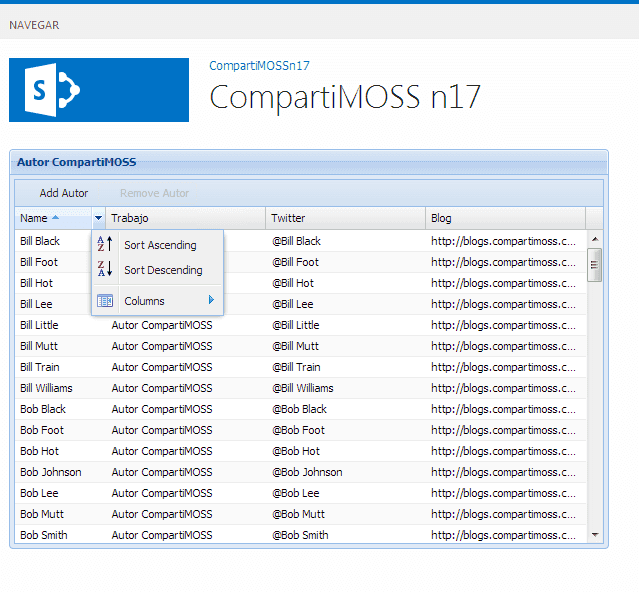Open the Name column header dropdown arrow
639x592 pixels.
click(x=98, y=218)
